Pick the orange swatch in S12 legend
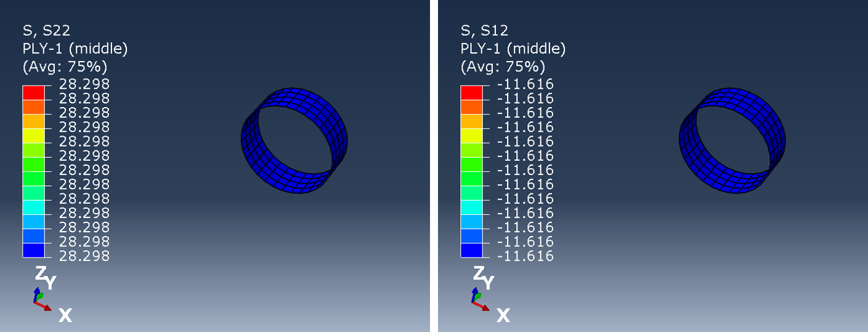Screen dimensions: 868x332 pos(471,107)
